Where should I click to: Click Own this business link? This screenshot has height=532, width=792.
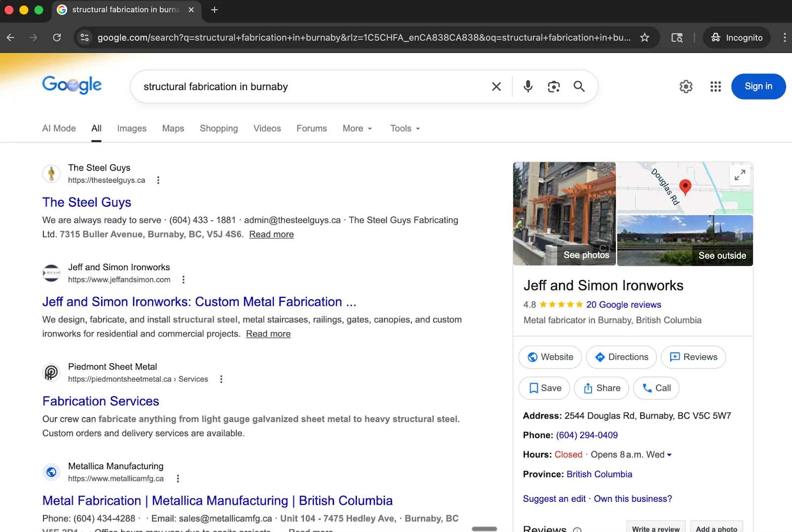tap(633, 499)
